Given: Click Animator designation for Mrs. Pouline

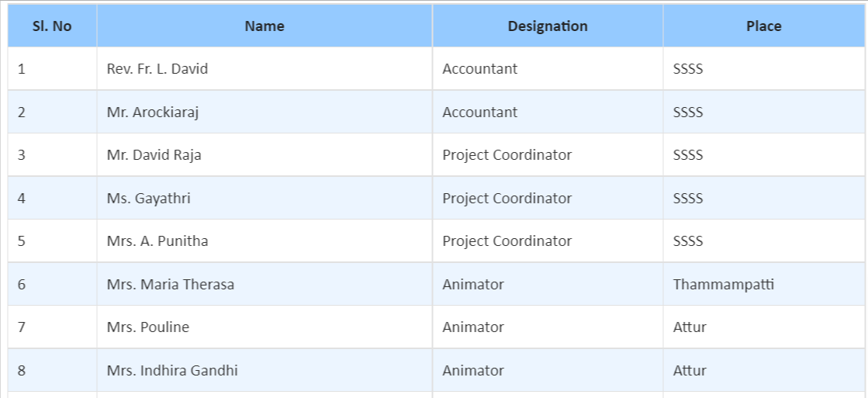Looking at the screenshot, I should point(473,327).
